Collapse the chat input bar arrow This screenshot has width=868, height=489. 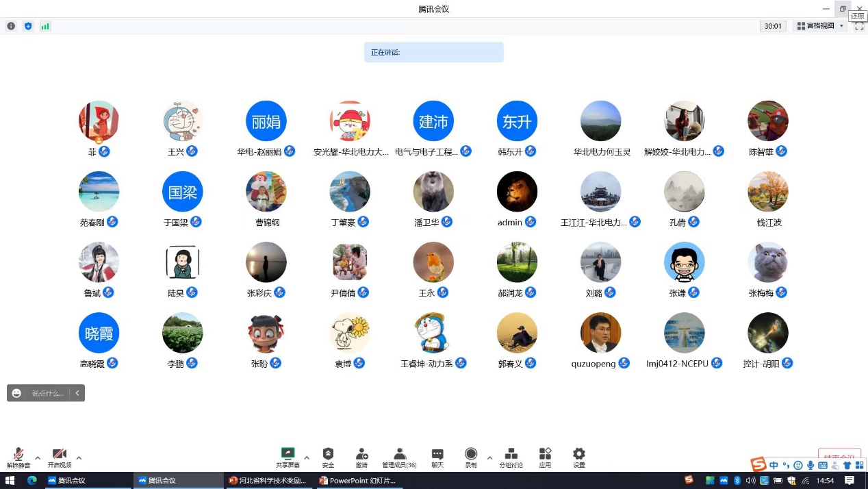pyautogui.click(x=77, y=393)
